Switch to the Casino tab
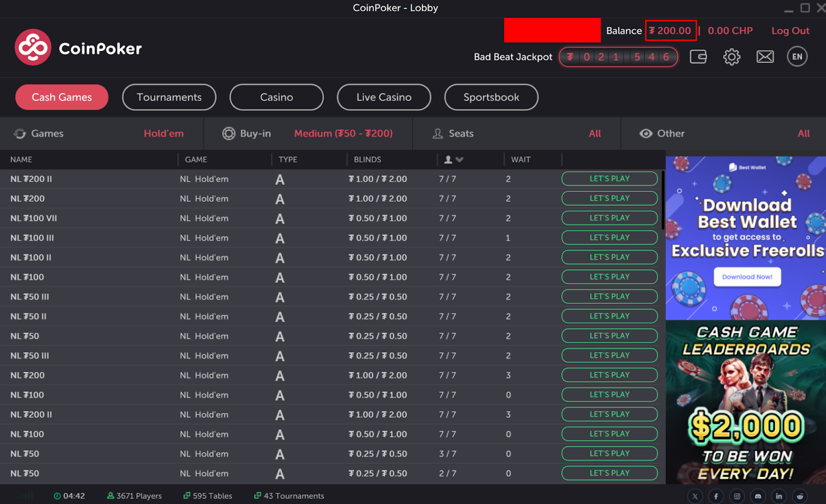This screenshot has width=826, height=504. tap(277, 97)
